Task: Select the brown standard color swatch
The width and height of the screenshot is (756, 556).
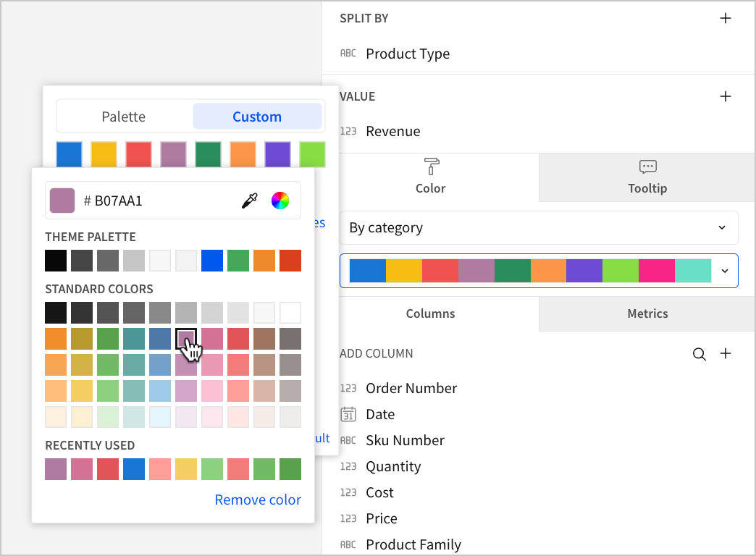Action: [264, 339]
